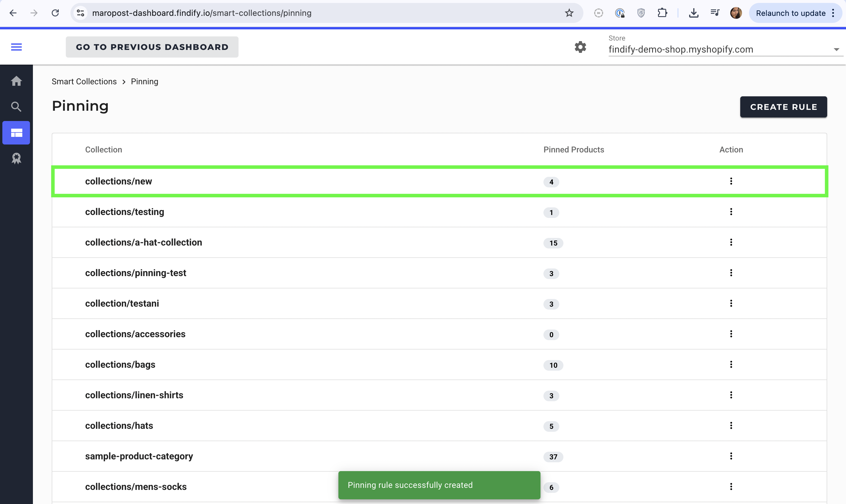Click Go To Previous Dashboard button

click(152, 47)
